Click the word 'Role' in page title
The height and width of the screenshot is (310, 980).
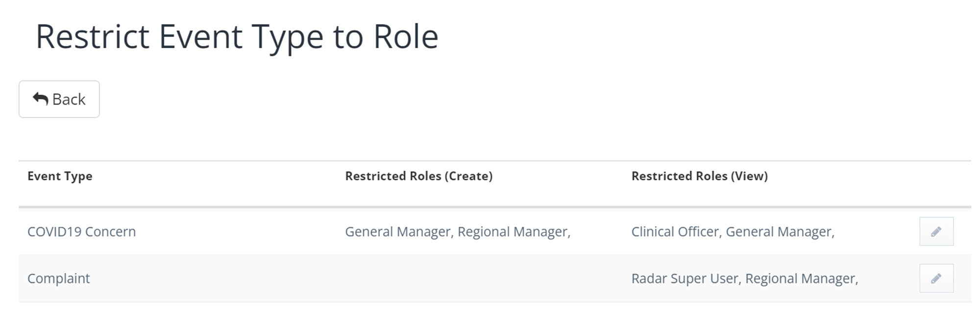point(406,37)
